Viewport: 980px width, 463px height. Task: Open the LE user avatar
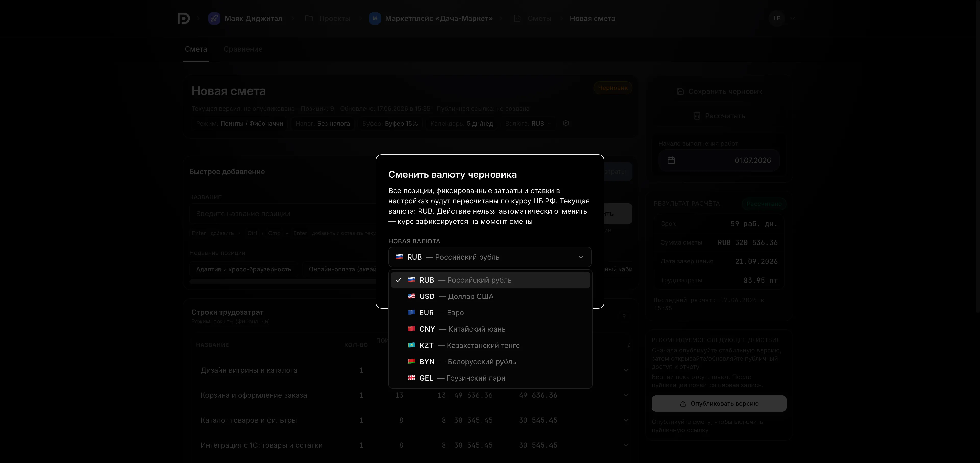[x=777, y=18]
